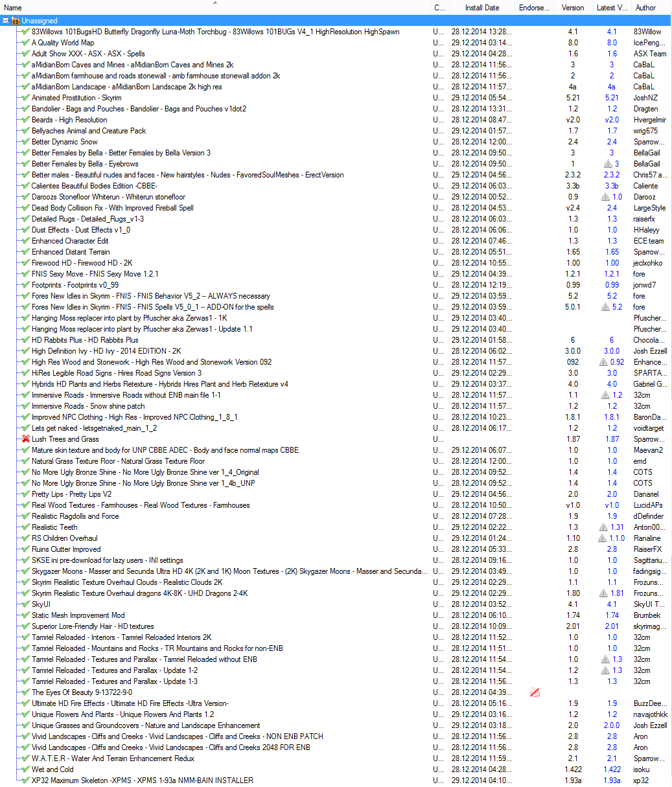Click the green check icon beside Realistic Ragdolls and Force
The image size is (672, 787).
pos(26,516)
